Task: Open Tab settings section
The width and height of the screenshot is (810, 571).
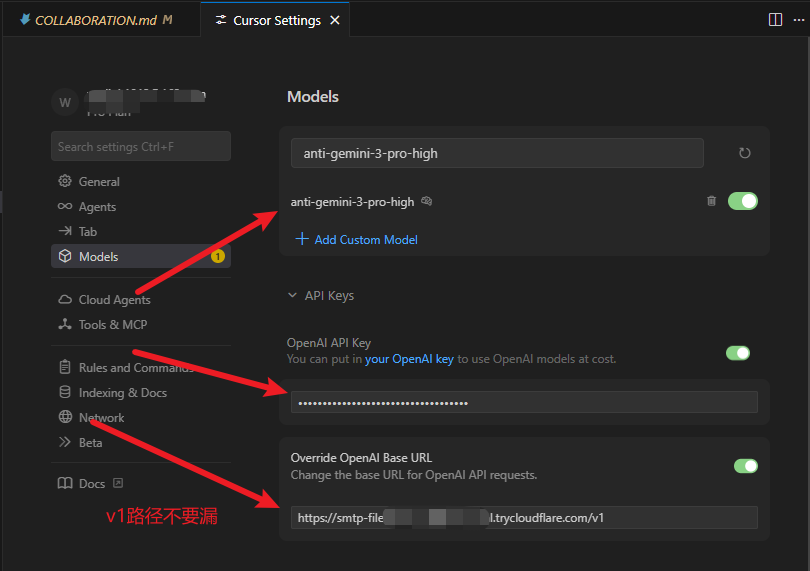Action: [x=141, y=232]
